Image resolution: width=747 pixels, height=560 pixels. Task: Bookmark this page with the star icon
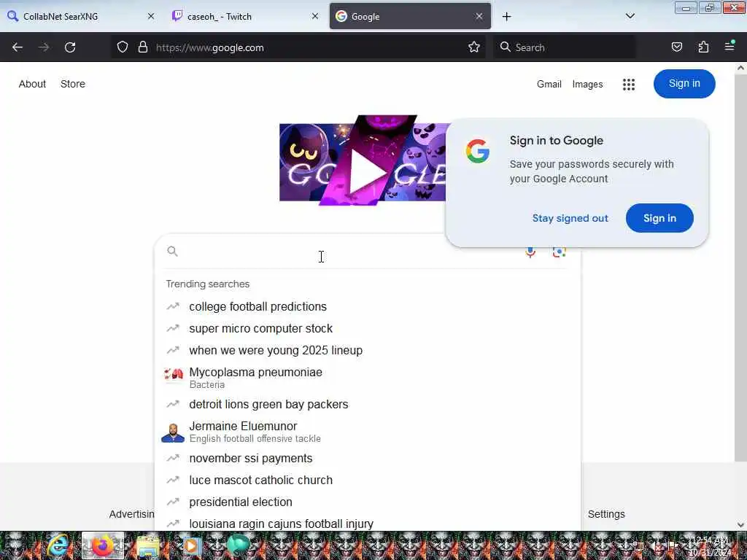pyautogui.click(x=473, y=47)
